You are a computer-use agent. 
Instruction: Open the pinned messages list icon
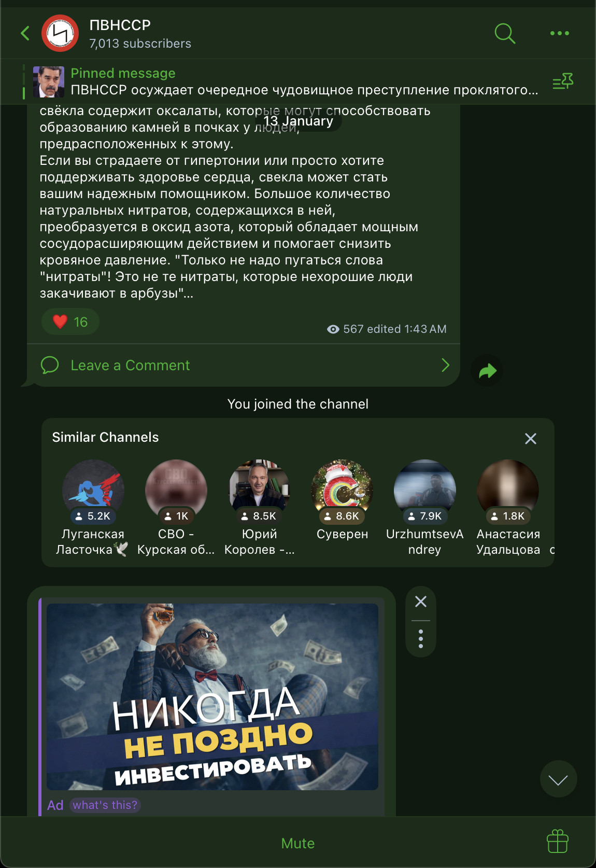563,81
